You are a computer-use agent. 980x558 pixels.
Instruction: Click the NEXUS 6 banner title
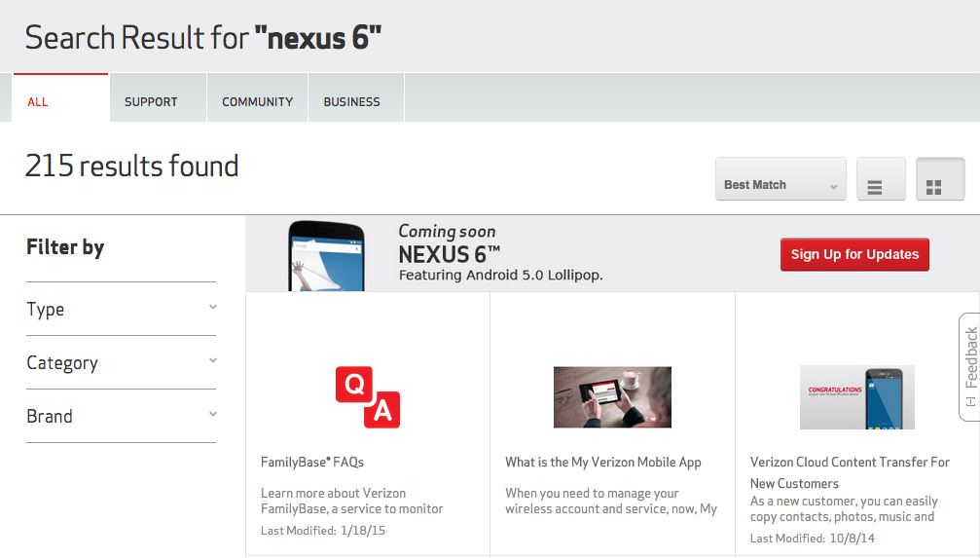[x=449, y=255]
